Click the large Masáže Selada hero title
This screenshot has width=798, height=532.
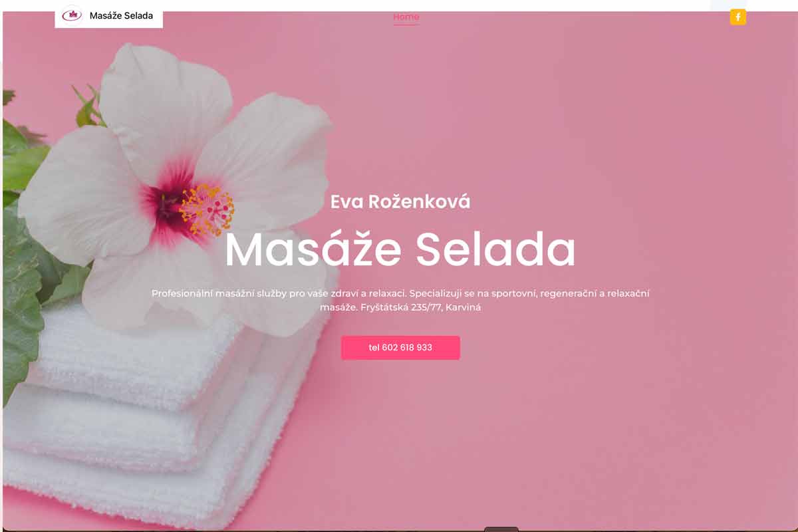point(400,249)
